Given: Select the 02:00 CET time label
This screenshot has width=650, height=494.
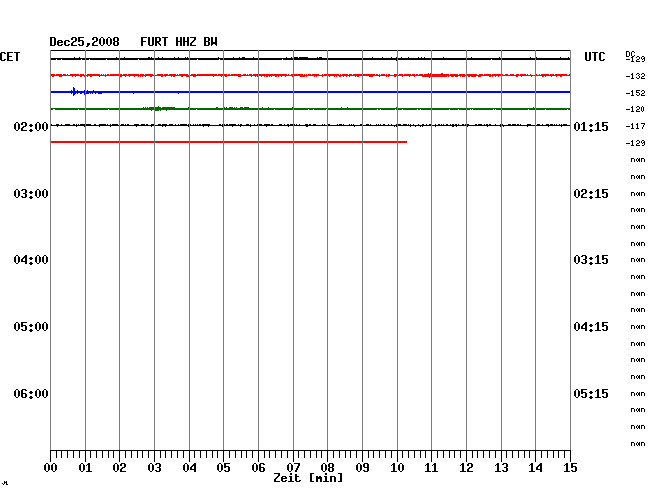Looking at the screenshot, I should click(31, 126).
